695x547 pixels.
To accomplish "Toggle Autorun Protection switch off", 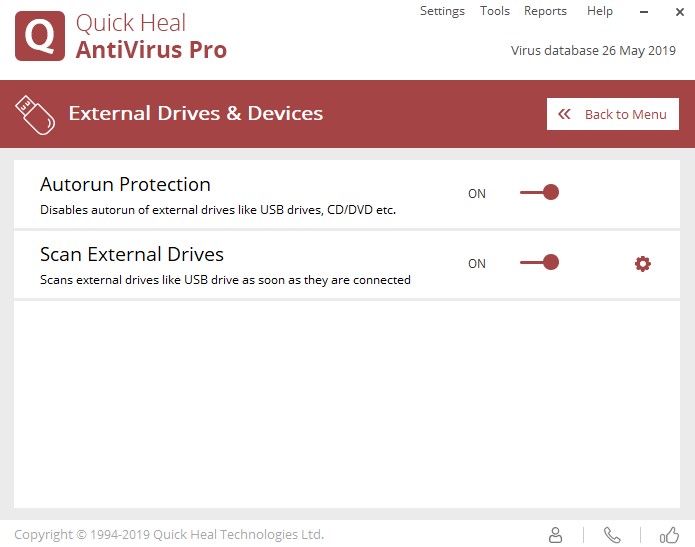I will coord(540,192).
